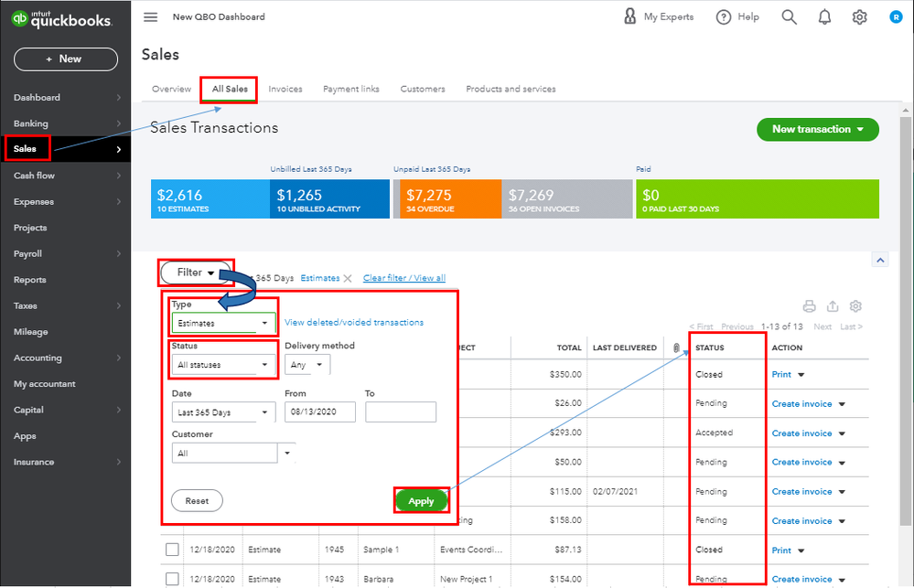
Task: Click the $2,616 Estimates tile
Action: pyautogui.click(x=210, y=199)
